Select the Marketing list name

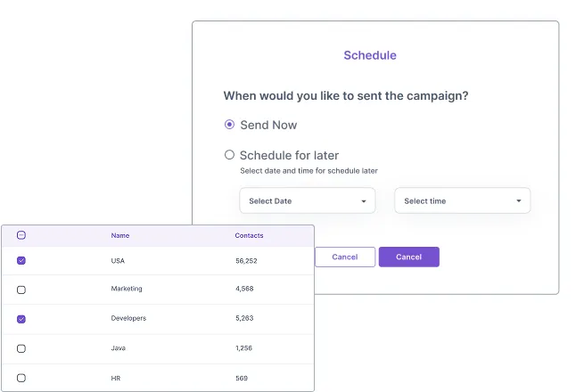[x=127, y=289]
